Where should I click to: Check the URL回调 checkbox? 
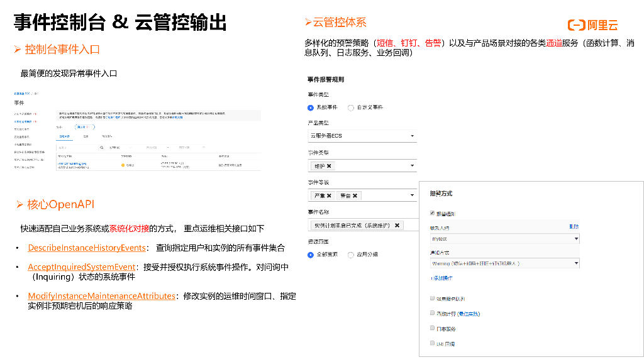432,344
